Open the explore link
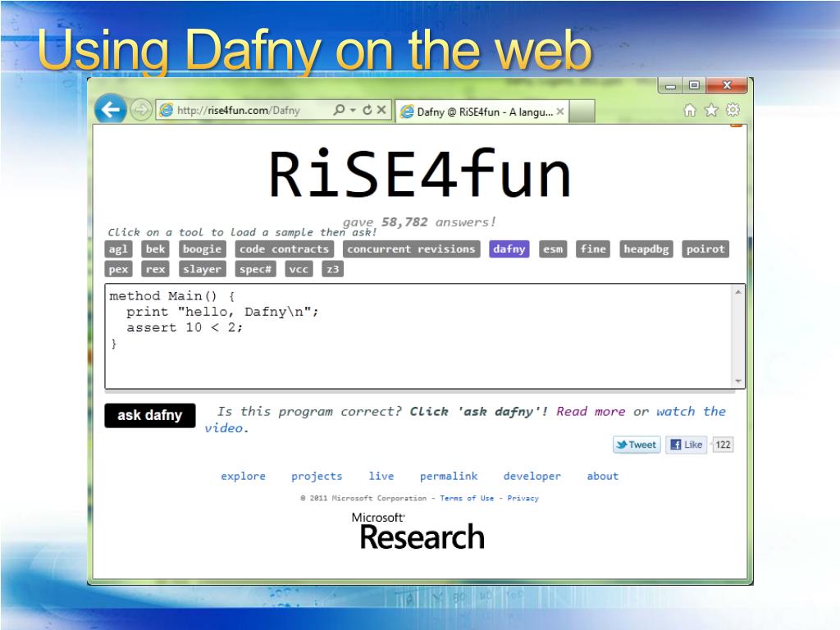The width and height of the screenshot is (840, 630). click(243, 476)
